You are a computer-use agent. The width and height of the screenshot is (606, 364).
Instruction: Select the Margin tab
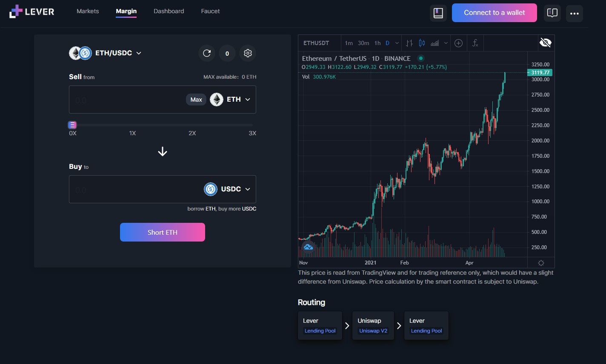click(x=126, y=11)
